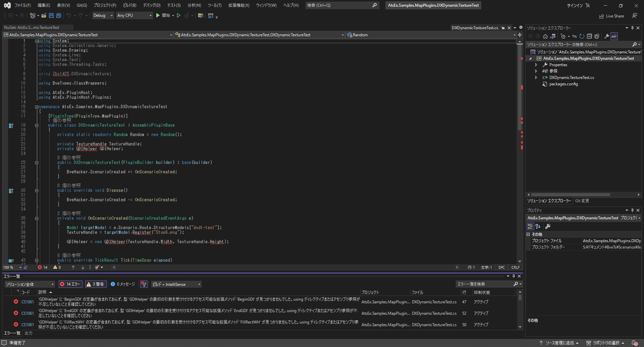This screenshot has width=644, height=347.
Task: Click the editor error count indicator 14
Action: [42, 267]
